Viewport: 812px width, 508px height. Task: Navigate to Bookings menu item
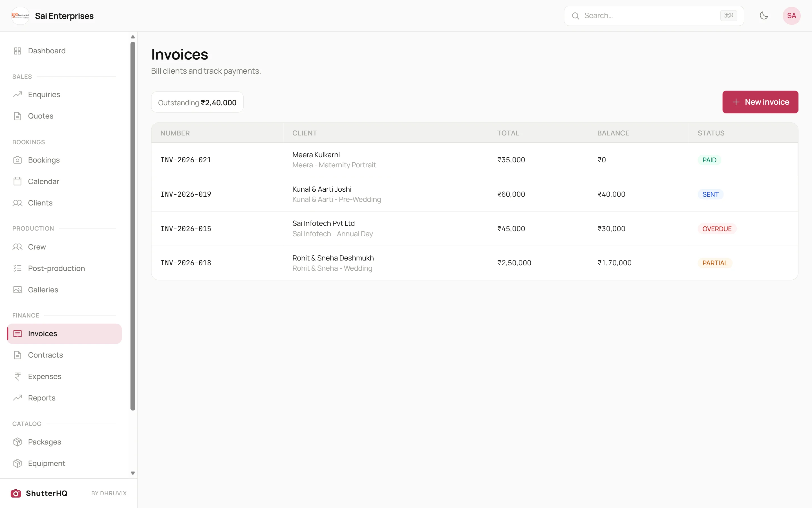[64, 160]
